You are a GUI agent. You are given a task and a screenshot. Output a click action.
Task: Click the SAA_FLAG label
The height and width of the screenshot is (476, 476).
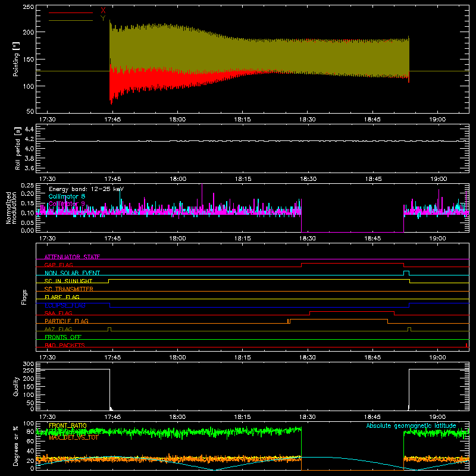click(x=58, y=313)
